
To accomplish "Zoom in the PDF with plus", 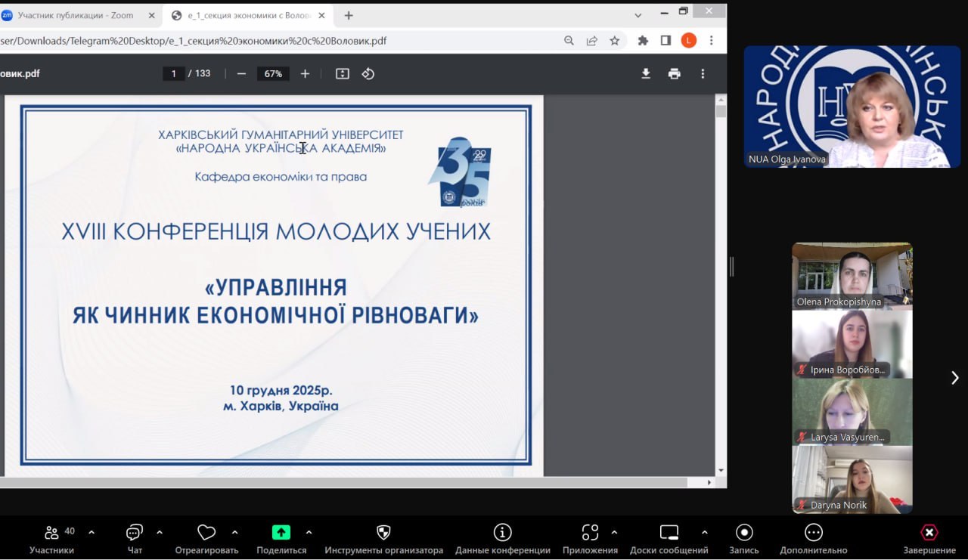I will pyautogui.click(x=305, y=73).
